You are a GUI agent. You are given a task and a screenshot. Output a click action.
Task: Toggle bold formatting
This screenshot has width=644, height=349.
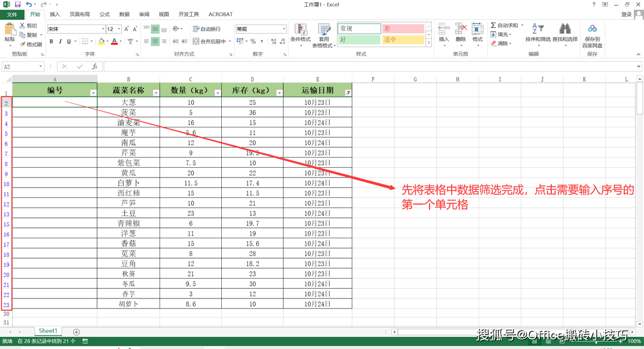pyautogui.click(x=52, y=41)
